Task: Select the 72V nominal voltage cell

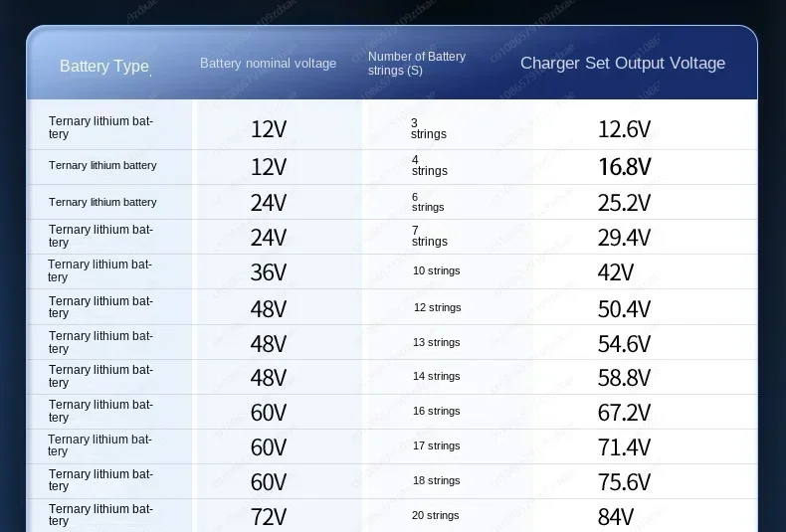Action: click(269, 517)
